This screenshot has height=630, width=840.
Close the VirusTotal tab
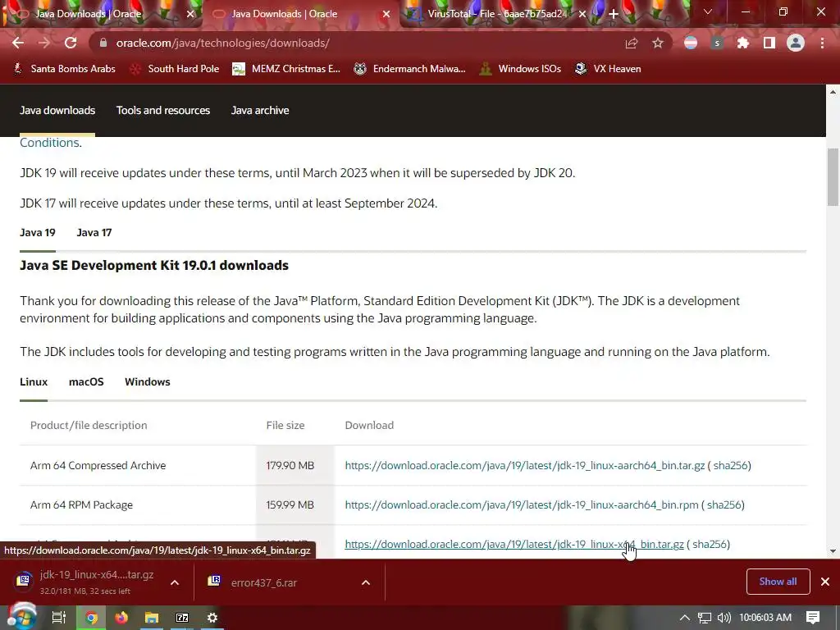click(x=582, y=14)
